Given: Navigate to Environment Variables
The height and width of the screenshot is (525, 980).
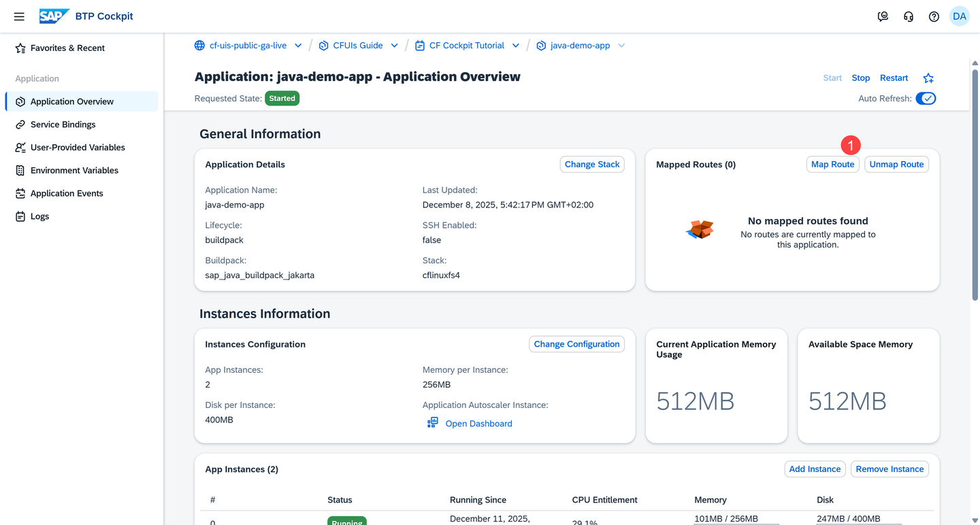Looking at the screenshot, I should click(x=82, y=171).
